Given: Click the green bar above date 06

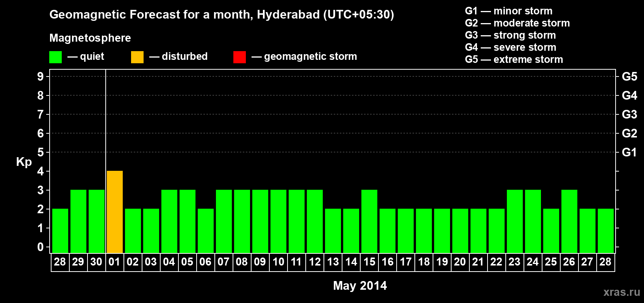Looking at the screenshot, I should tap(206, 231).
